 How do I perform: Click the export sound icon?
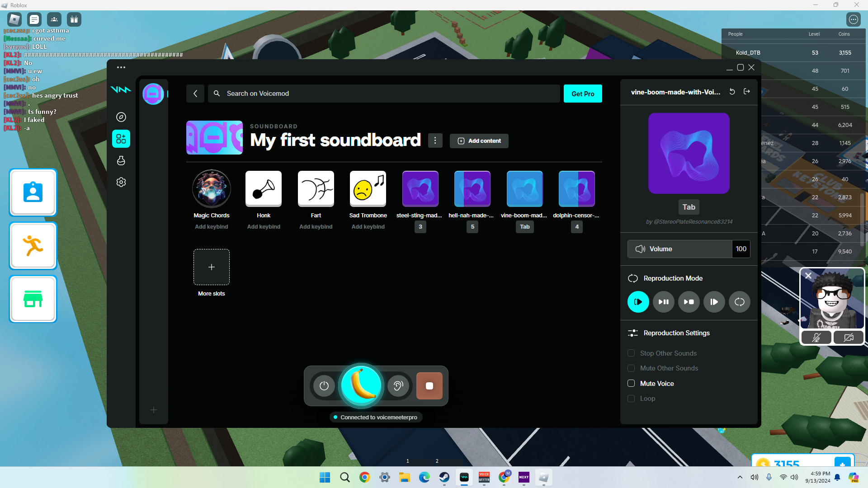pos(747,92)
